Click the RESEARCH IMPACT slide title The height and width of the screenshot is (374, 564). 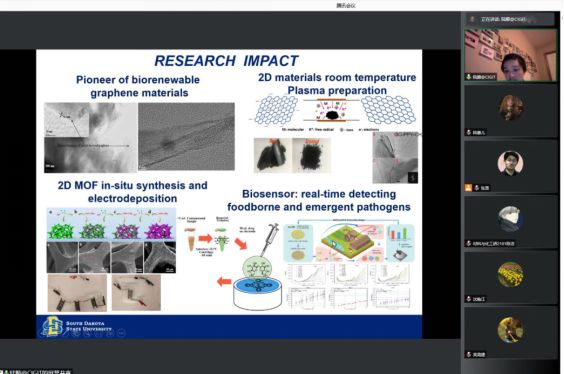pyautogui.click(x=227, y=61)
